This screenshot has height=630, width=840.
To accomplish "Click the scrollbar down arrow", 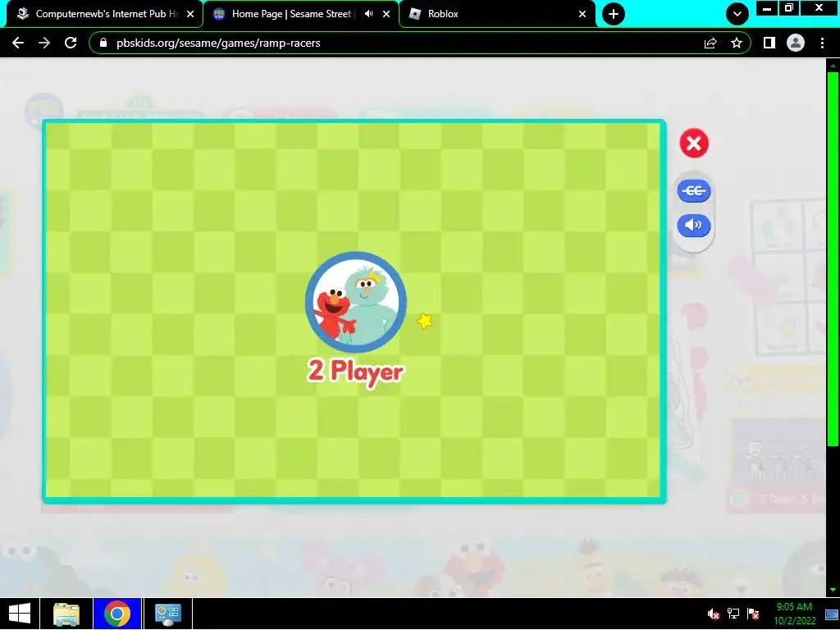I will pos(833,590).
